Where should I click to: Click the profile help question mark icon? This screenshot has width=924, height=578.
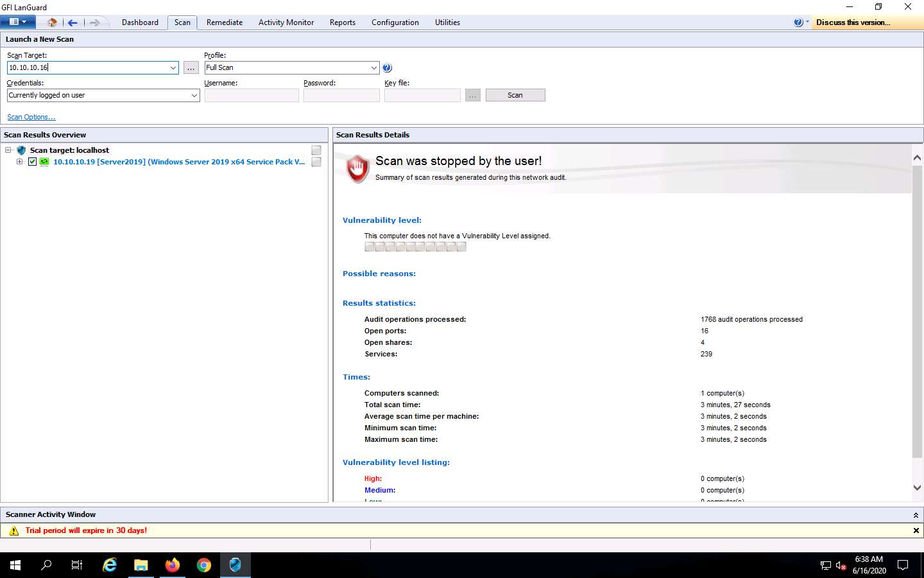(387, 67)
